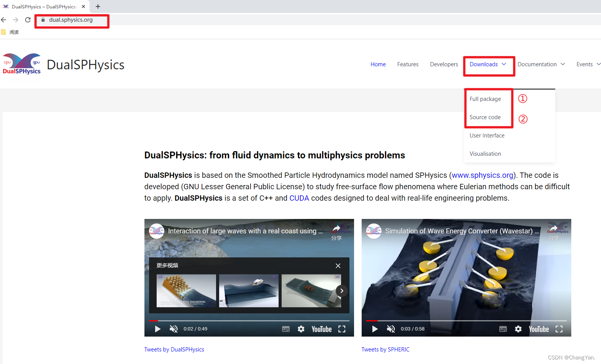Play the Wavestar simulation video
The height and width of the screenshot is (364, 601).
[375, 329]
